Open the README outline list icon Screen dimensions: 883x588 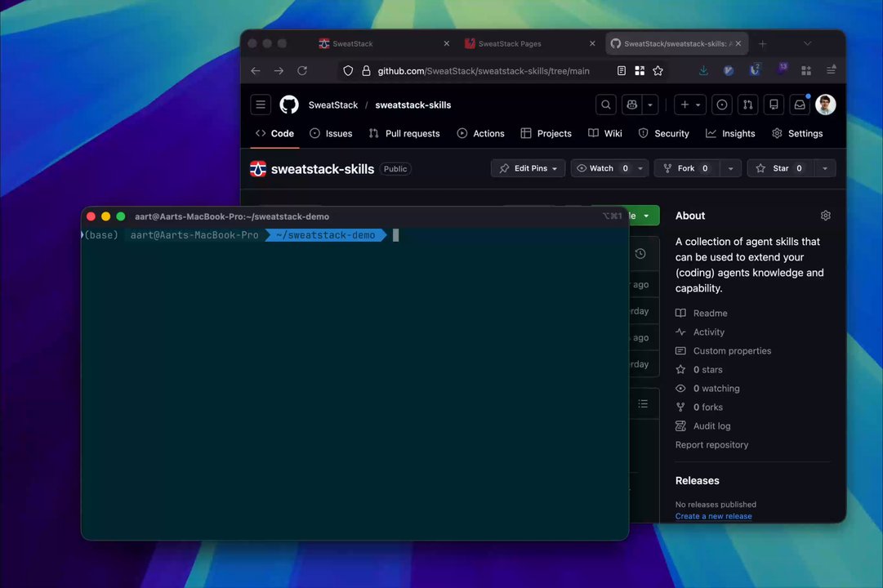[x=643, y=403]
